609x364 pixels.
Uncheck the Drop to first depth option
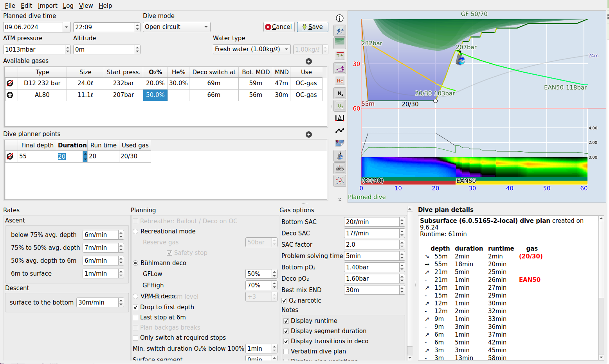pyautogui.click(x=135, y=307)
